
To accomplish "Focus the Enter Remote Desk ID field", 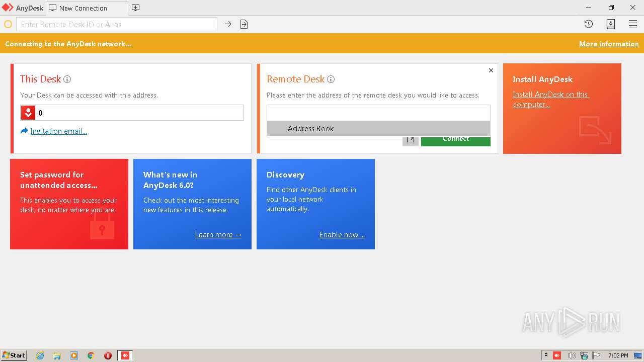I will pyautogui.click(x=117, y=24).
